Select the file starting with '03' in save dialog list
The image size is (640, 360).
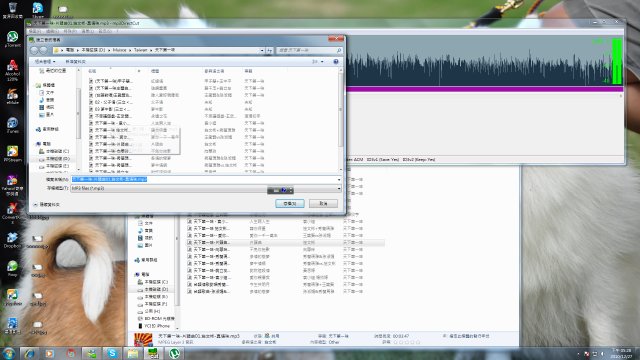(110, 109)
